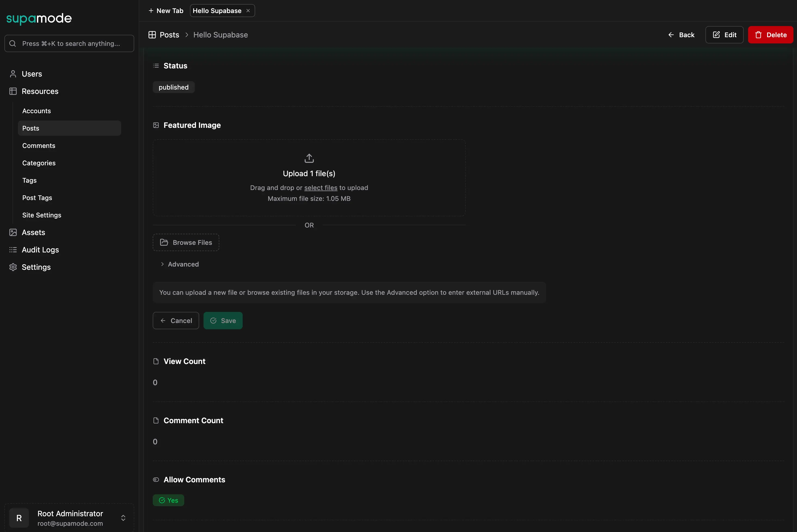Close the Hello Supabase tab
Image resolution: width=797 pixels, height=532 pixels.
248,11
